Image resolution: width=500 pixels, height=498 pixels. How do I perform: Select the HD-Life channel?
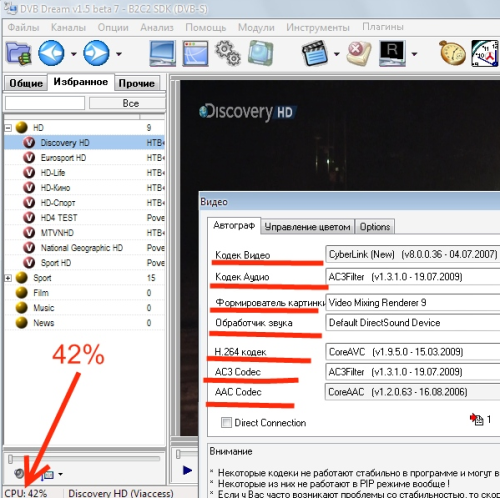coord(85,173)
